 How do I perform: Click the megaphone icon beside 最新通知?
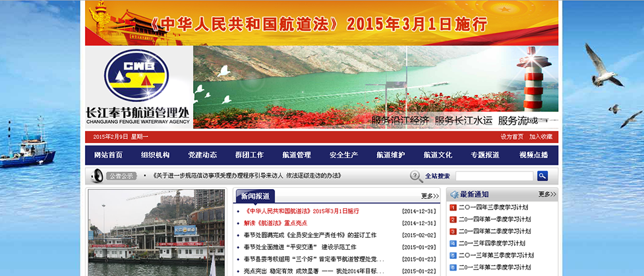(453, 194)
